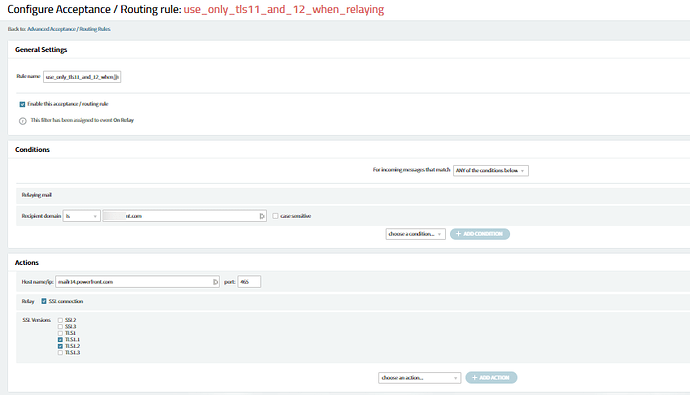Click plus icon on Add Condition button
Image resolution: width=690 pixels, height=395 pixels.
click(x=458, y=234)
